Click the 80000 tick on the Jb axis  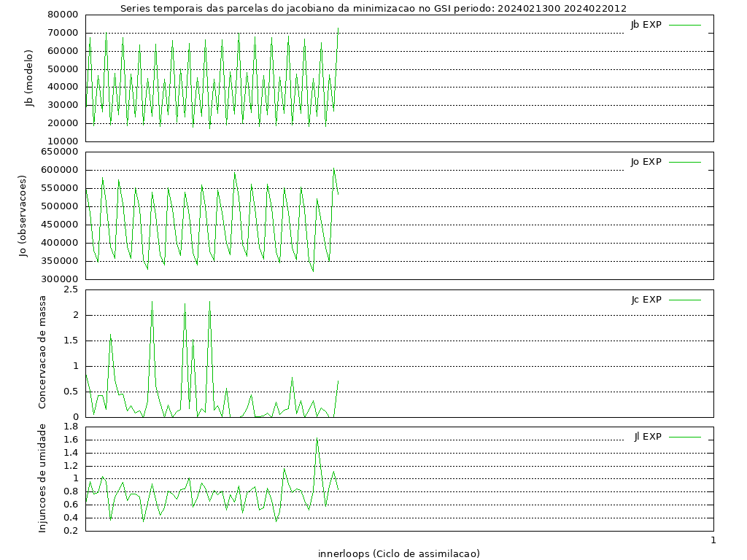[64, 15]
